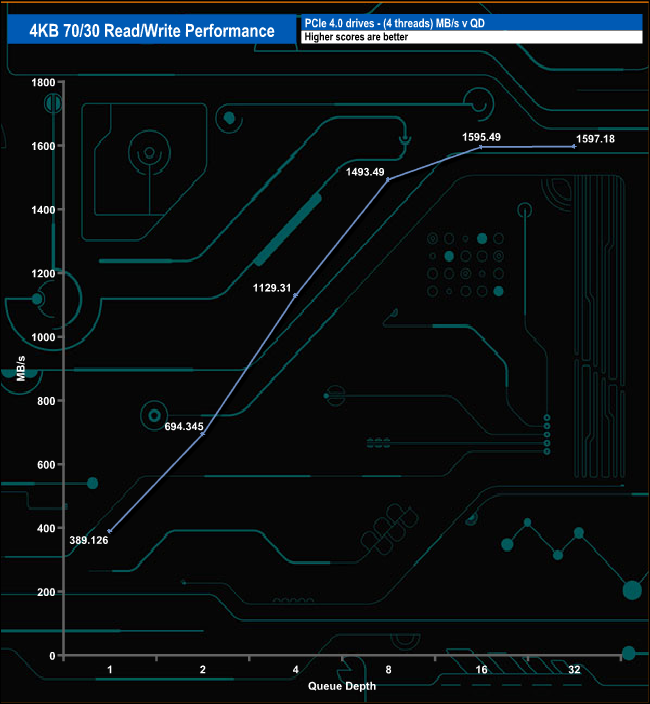
Task: Click the line marker at queue depth 32
Action: coord(574,146)
